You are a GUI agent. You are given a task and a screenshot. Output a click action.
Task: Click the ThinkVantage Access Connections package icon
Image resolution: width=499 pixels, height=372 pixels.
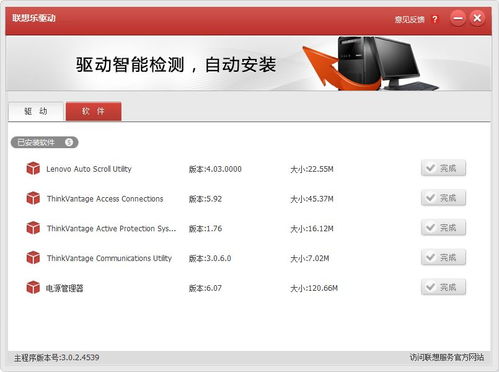coord(33,198)
